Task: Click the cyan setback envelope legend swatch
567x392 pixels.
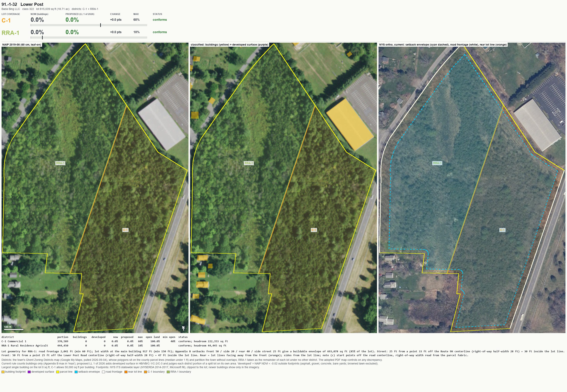Action: click(76, 372)
